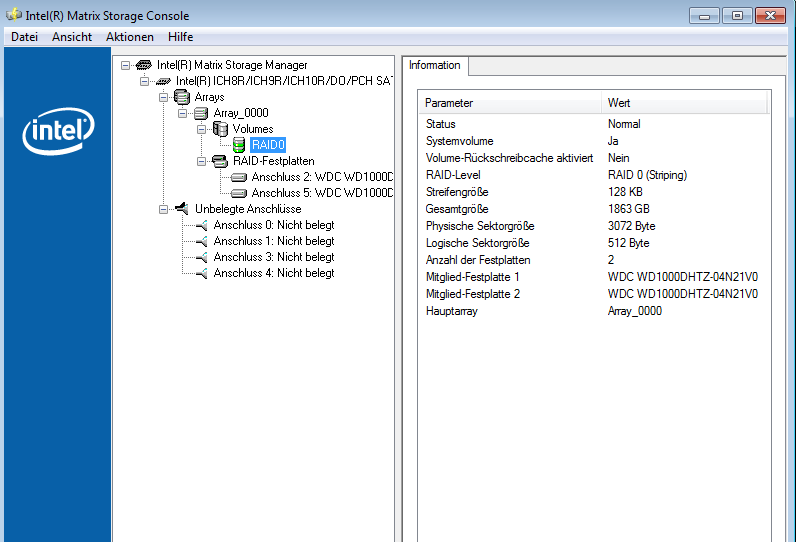
Task: Click the 512 Byte logical sector value
Action: pyautogui.click(x=628, y=243)
